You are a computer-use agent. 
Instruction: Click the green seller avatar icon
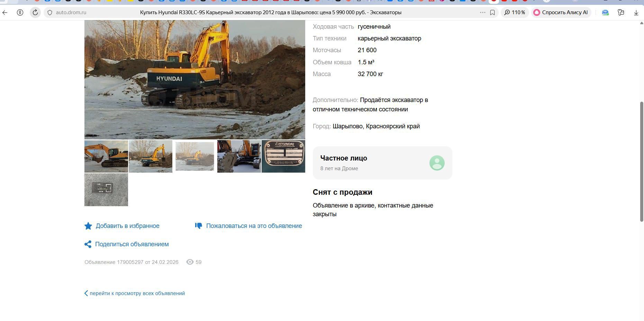click(437, 163)
